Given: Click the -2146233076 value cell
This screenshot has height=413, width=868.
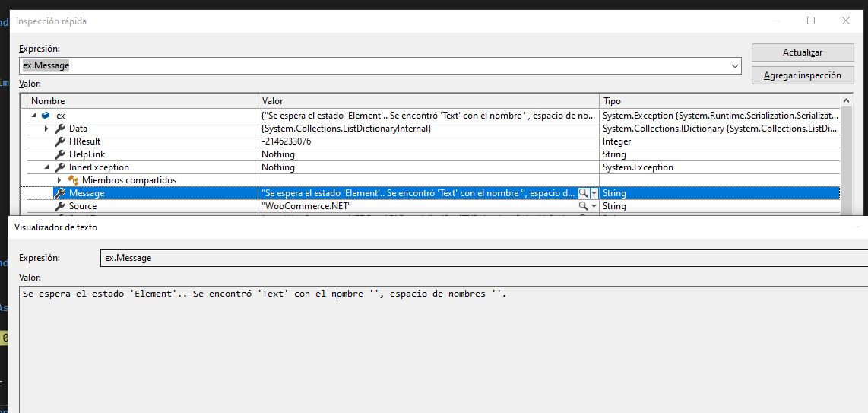Looking at the screenshot, I should [x=429, y=141].
